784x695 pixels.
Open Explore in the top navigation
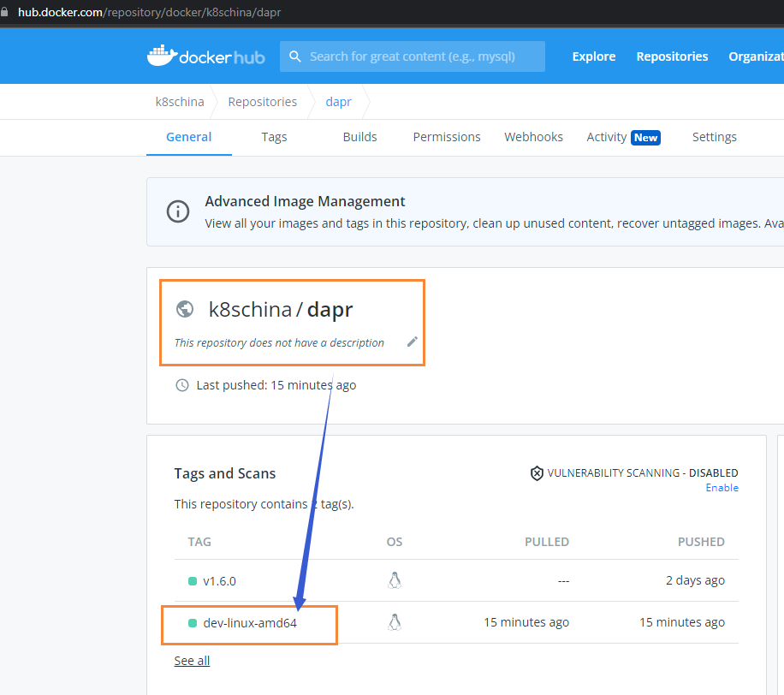(593, 56)
